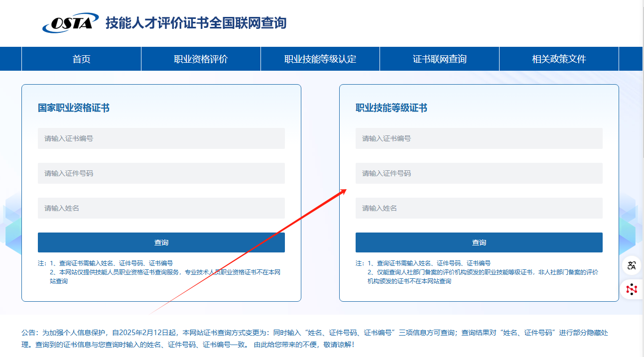Switch to 证书联网查询 in the navigation bar

pyautogui.click(x=439, y=59)
